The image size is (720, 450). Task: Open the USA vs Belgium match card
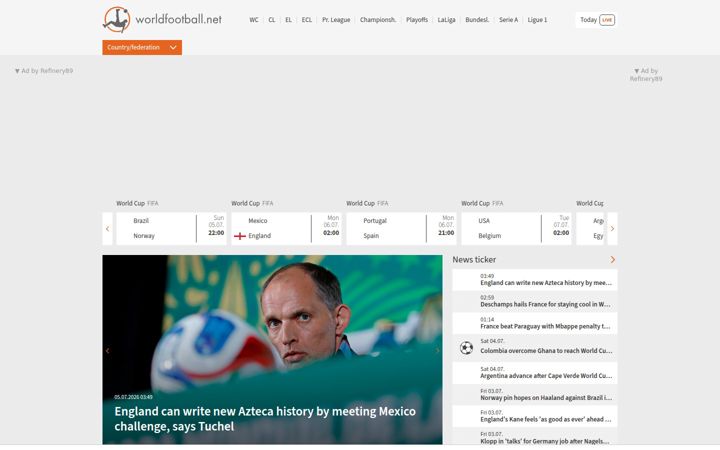517,229
